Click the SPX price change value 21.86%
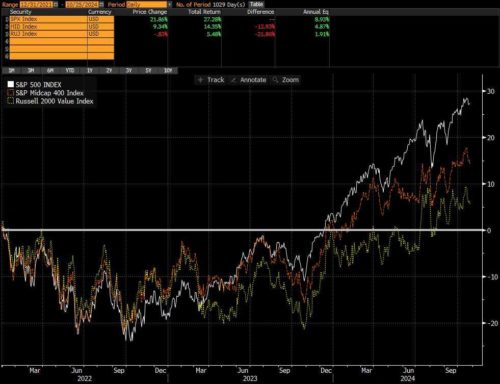 pos(159,19)
